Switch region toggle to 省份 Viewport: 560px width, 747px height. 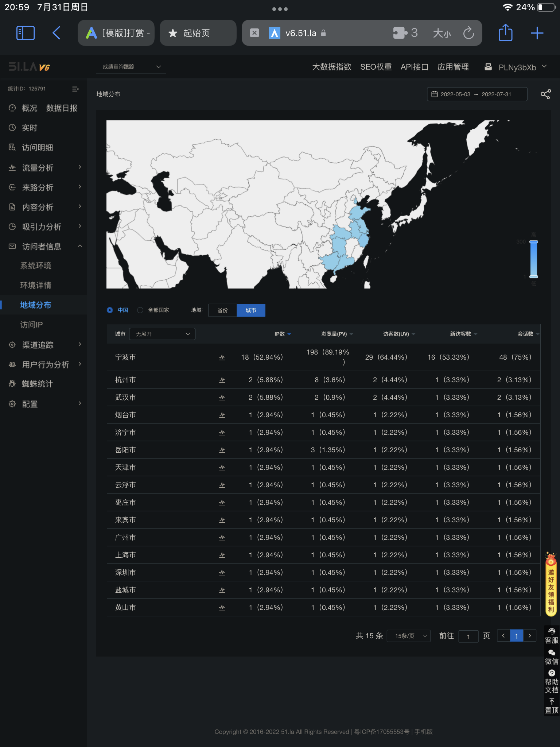click(222, 310)
